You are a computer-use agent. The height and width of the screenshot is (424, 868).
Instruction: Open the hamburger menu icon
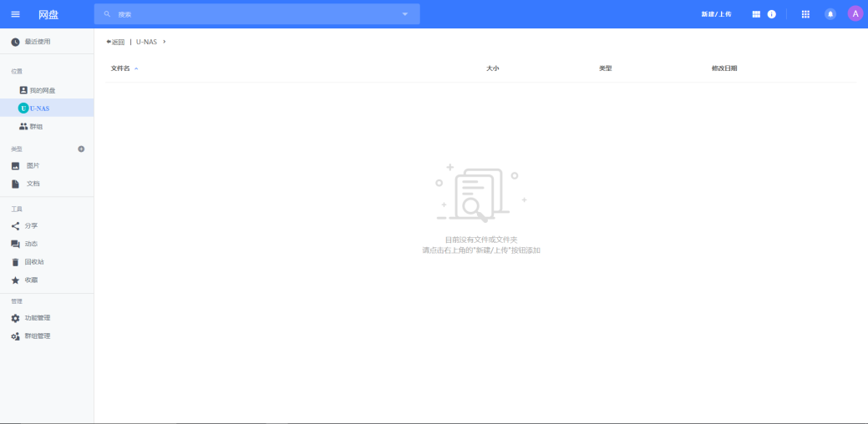[16, 14]
